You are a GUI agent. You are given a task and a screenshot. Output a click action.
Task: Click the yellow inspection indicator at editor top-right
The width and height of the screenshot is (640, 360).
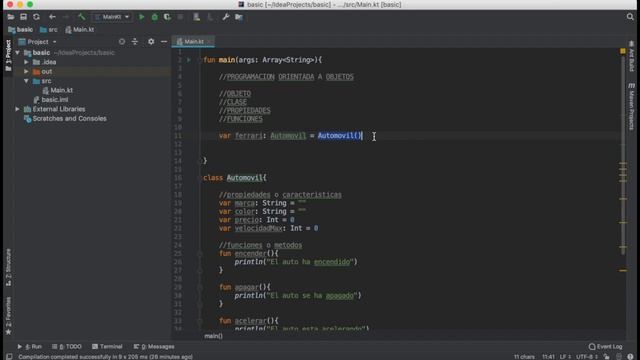click(x=622, y=51)
